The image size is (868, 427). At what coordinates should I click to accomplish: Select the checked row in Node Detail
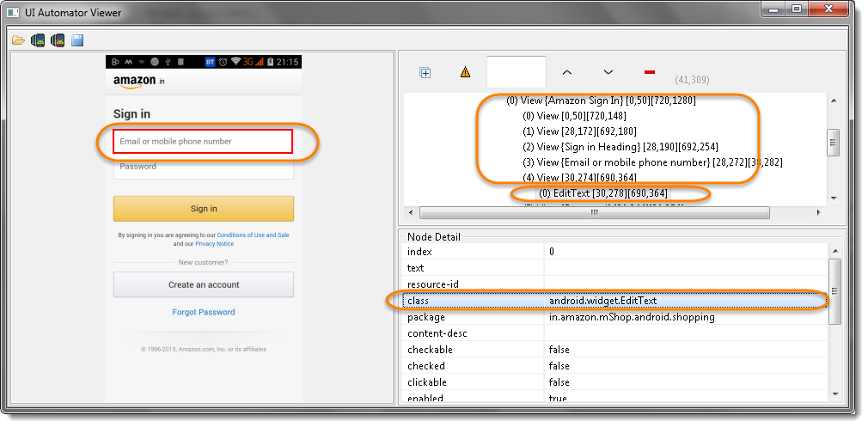tap(615, 366)
